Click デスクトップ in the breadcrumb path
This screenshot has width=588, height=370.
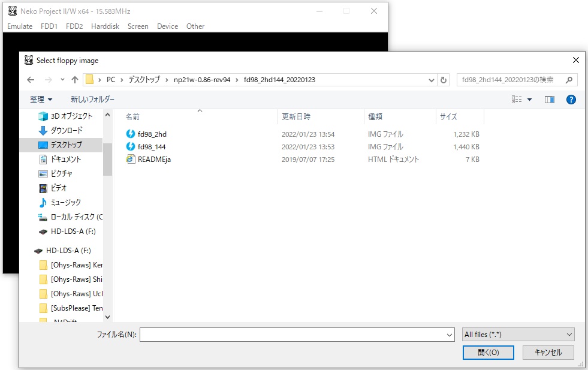(x=144, y=80)
